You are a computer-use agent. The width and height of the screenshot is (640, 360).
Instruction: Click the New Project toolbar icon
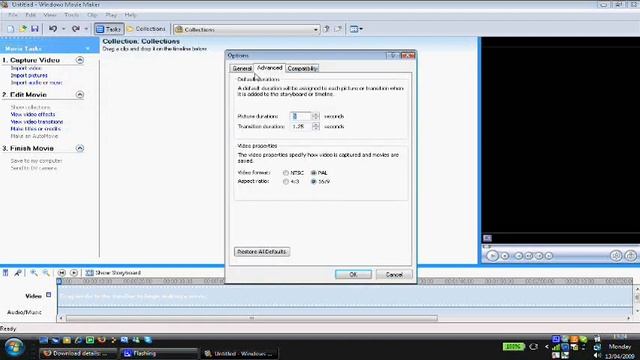click(11, 29)
